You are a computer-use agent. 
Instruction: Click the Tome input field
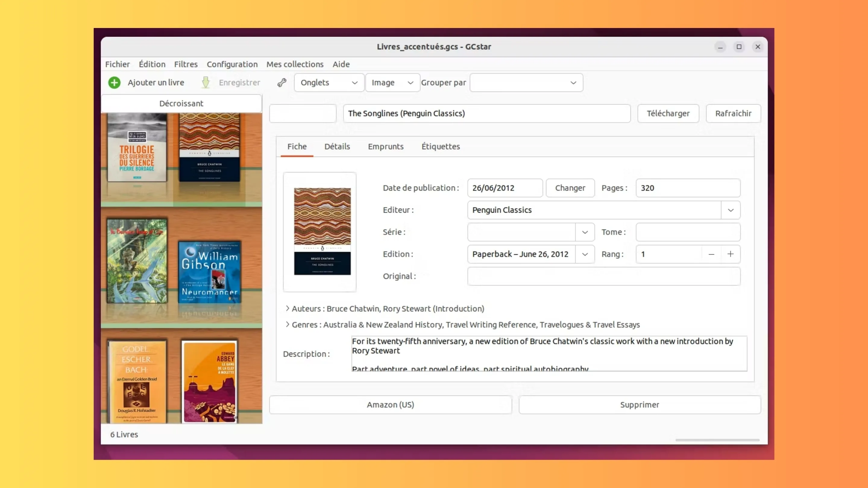pos(688,232)
